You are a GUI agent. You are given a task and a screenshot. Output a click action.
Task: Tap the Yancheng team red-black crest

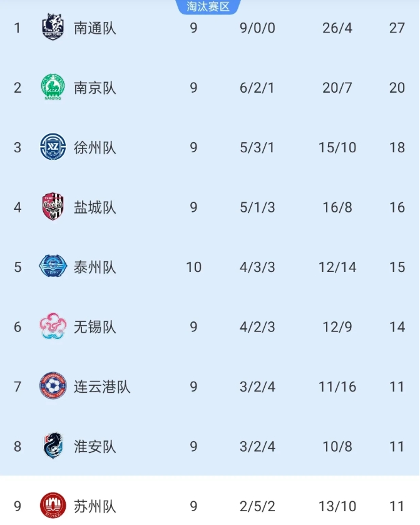coord(53,207)
